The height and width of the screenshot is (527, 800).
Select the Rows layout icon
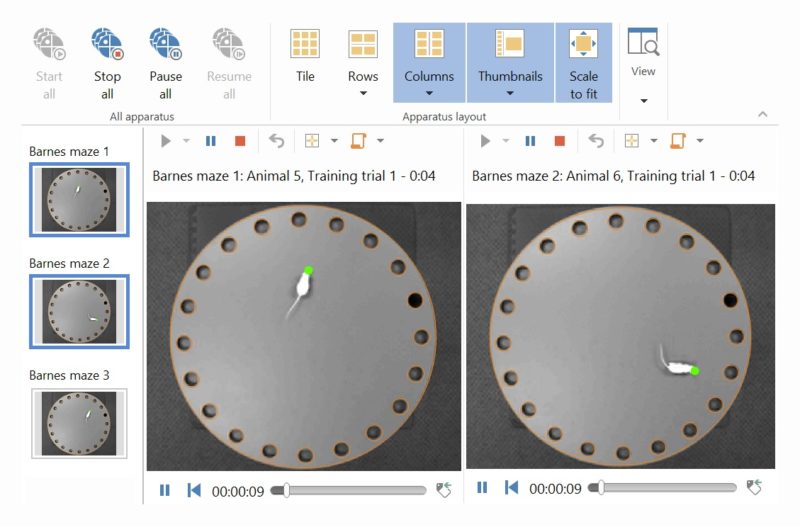pyautogui.click(x=363, y=44)
